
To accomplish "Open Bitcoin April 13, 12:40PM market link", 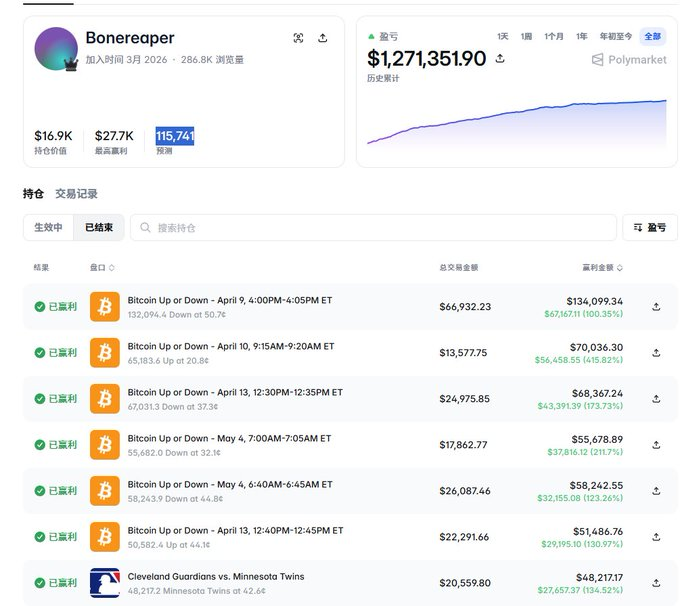I will click(x=235, y=530).
